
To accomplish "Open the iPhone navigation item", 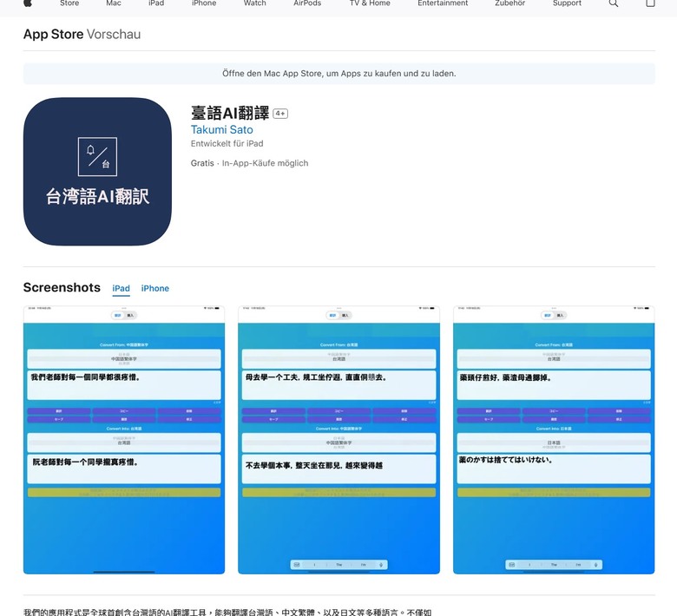I will pyautogui.click(x=204, y=3).
